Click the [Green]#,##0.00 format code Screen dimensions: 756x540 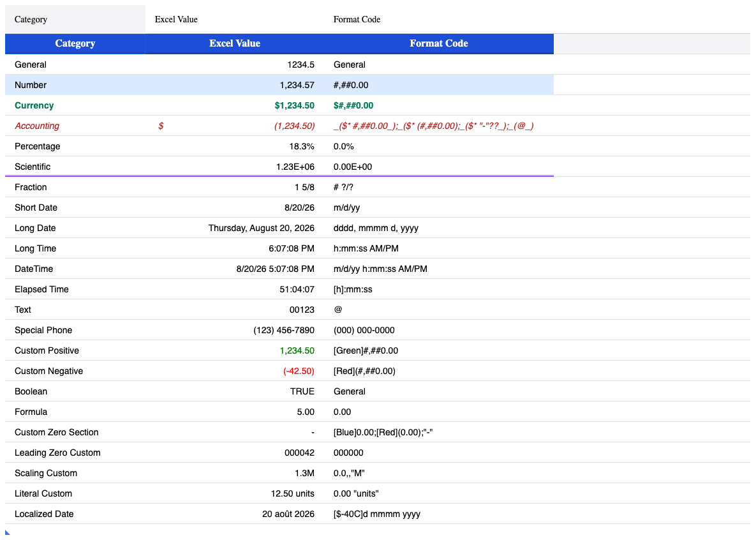[439, 350]
